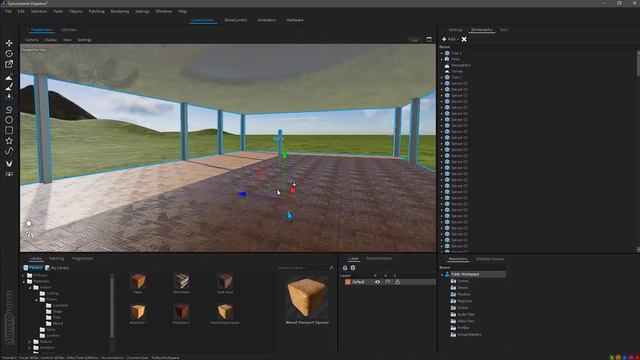The image size is (640, 360).
Task: Open the Programmer tab in bottom panel
Action: click(82, 258)
